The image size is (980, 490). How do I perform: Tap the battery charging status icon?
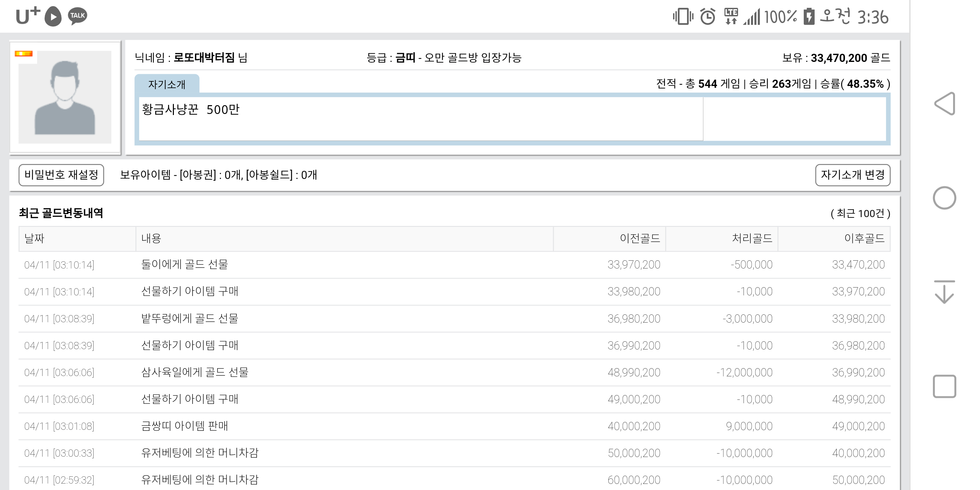point(809,17)
